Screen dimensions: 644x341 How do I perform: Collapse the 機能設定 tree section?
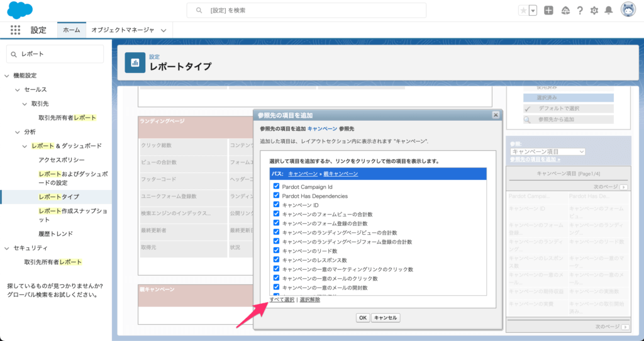pos(6,75)
